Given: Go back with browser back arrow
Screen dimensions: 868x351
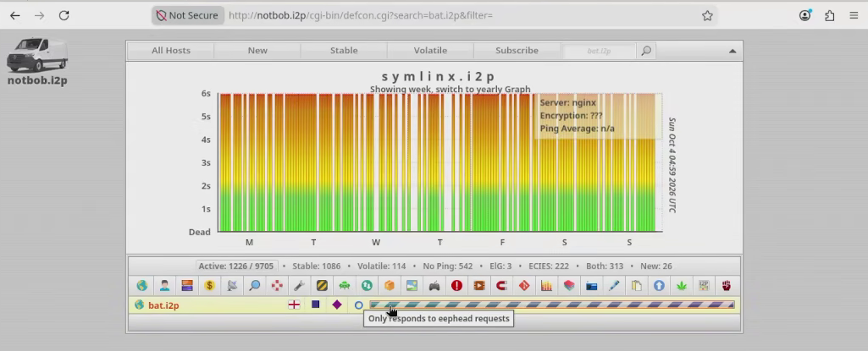Looking at the screenshot, I should pos(15,15).
